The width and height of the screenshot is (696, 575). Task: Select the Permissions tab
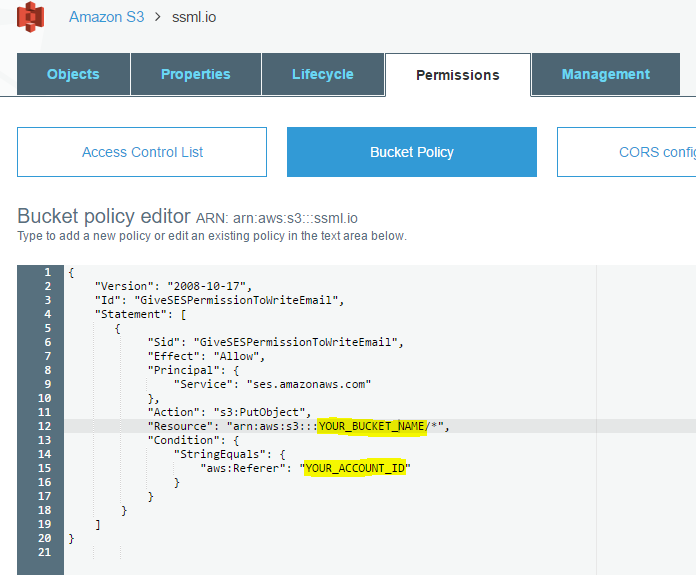[458, 75]
